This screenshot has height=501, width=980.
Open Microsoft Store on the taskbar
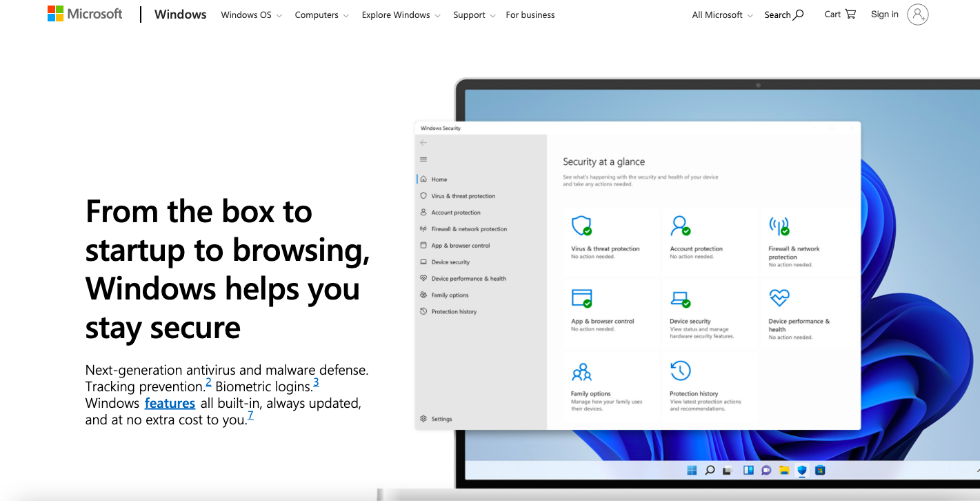820,471
